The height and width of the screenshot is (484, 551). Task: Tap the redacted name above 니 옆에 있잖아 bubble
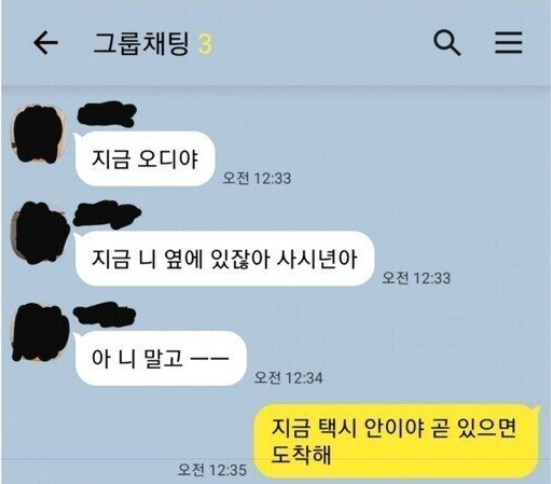coord(107,214)
